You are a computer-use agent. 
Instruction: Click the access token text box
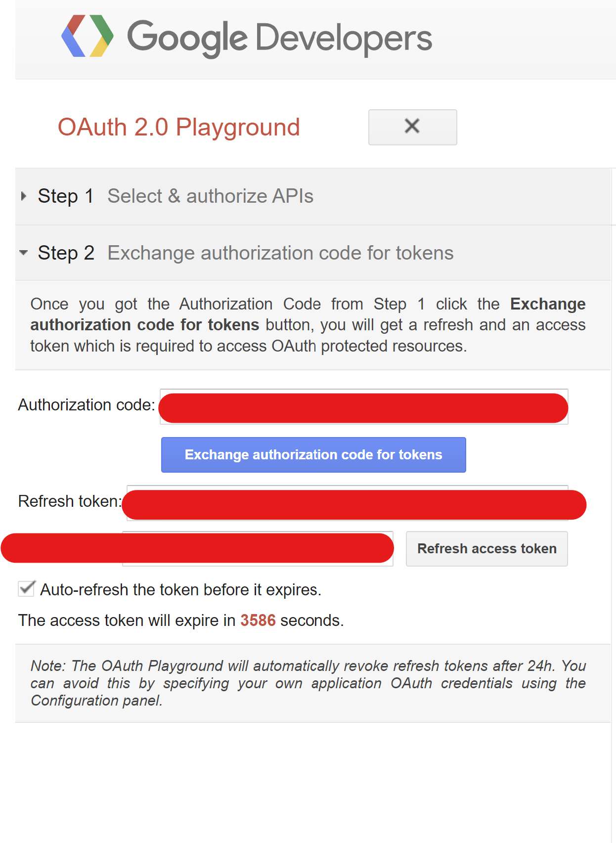point(257,548)
